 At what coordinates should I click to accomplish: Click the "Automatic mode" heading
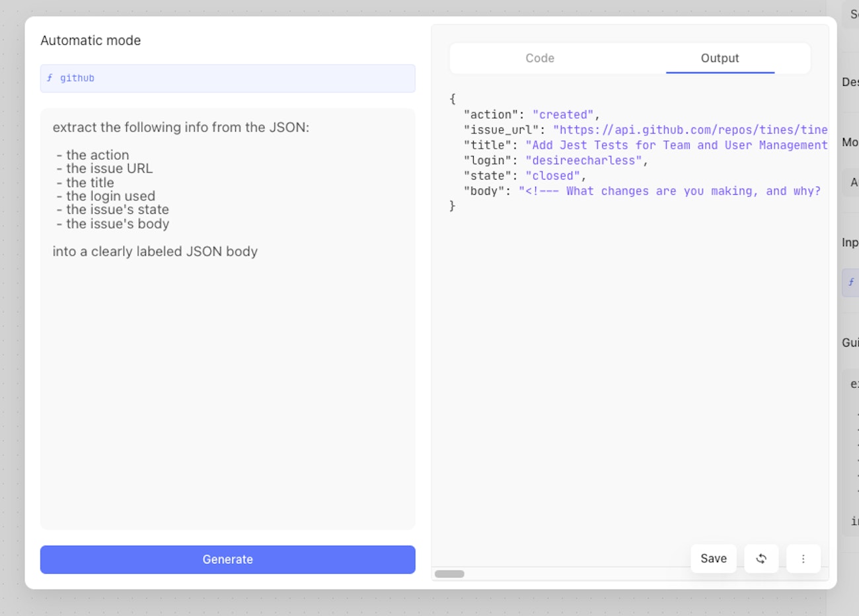click(x=91, y=40)
